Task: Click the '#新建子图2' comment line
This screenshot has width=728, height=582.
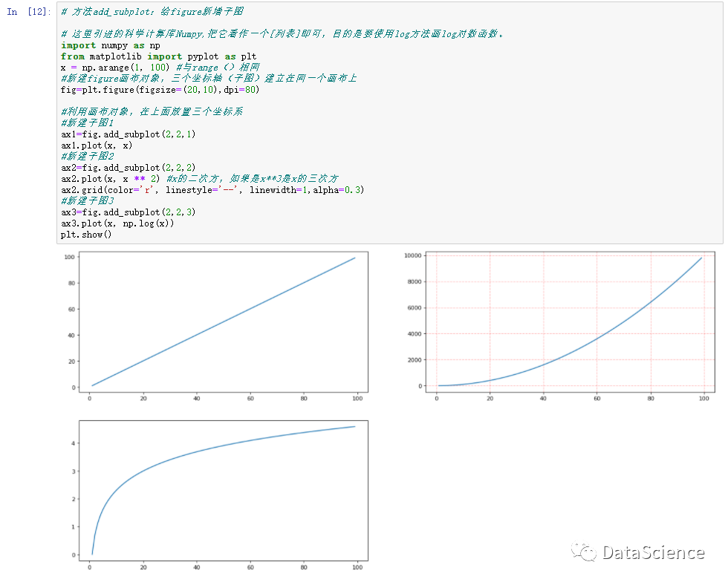Action: [88, 157]
